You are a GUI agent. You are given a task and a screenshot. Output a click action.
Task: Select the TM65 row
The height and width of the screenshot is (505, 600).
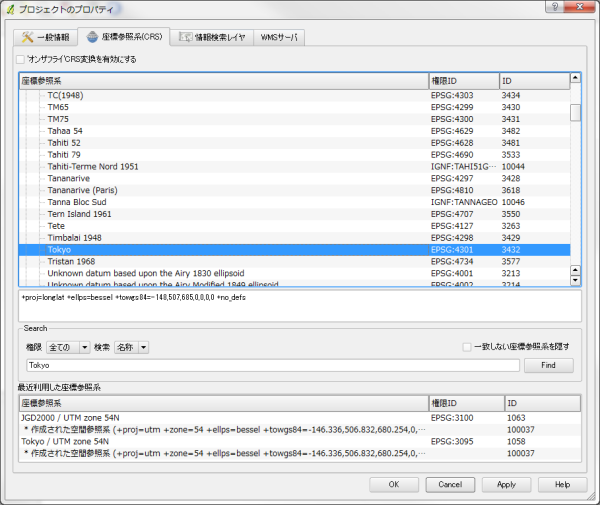(295, 107)
